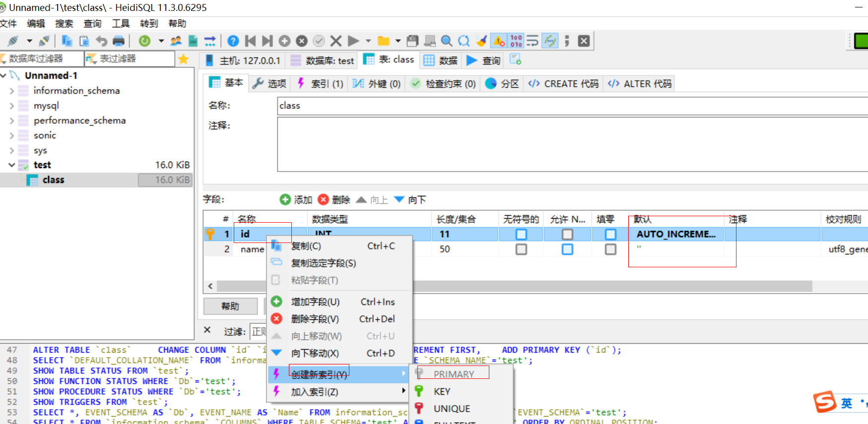The image size is (868, 424).
Task: Open dropdown arrow next to refresh icon
Action: (161, 41)
